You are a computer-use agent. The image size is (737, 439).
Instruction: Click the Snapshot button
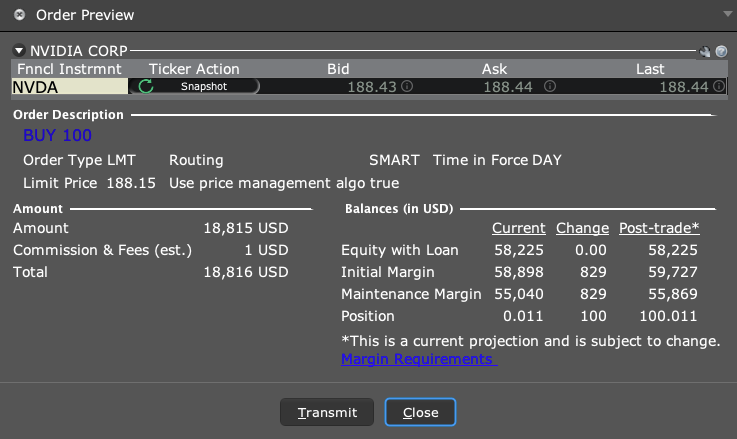click(204, 86)
